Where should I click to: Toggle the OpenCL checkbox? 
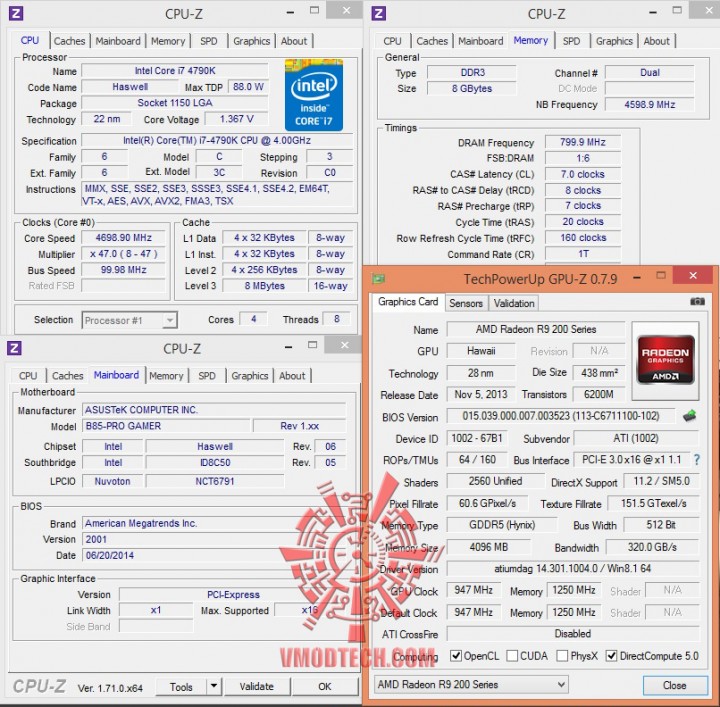point(456,656)
